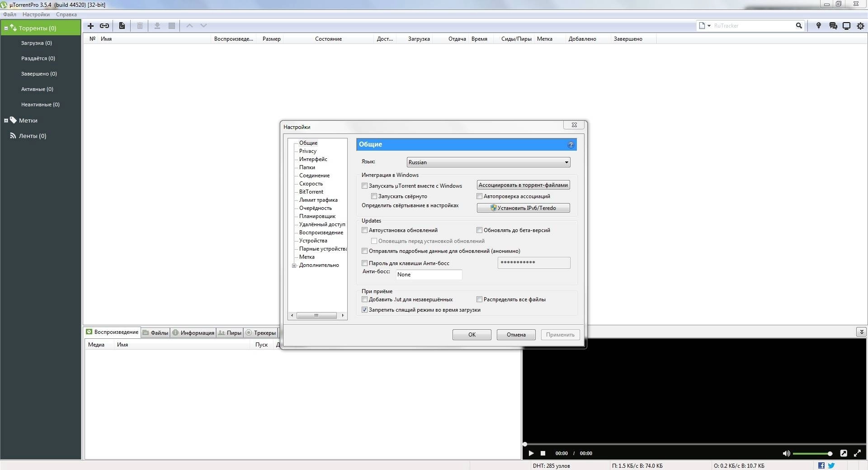The image size is (868, 470).
Task: Check Распределять все файлы option
Action: tap(479, 299)
